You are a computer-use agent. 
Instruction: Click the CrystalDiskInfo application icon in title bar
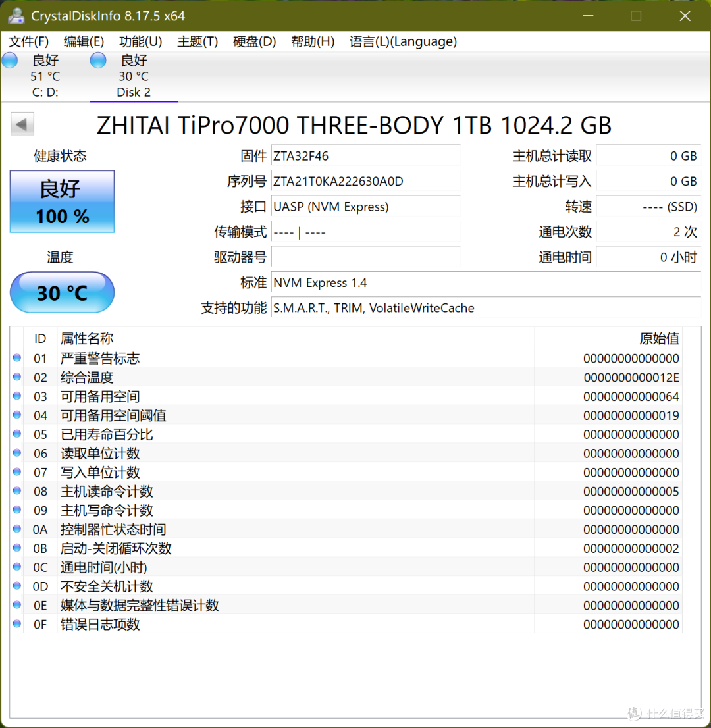16,15
